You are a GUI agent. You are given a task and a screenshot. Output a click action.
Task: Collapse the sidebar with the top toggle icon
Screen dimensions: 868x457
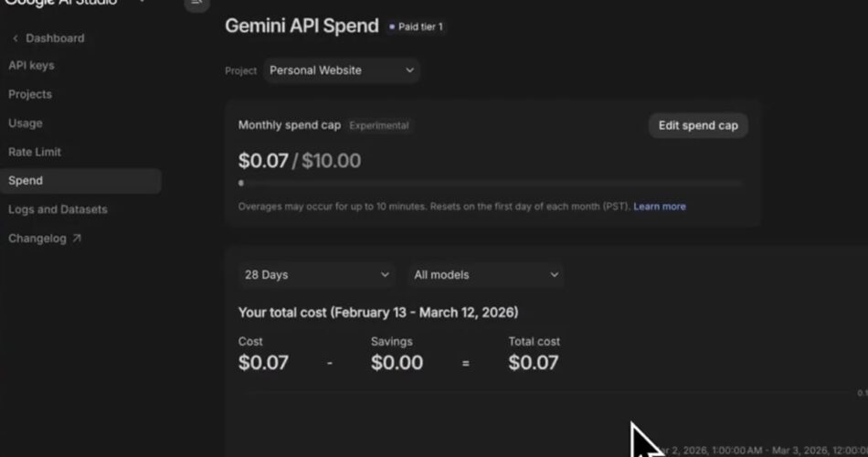point(196,4)
